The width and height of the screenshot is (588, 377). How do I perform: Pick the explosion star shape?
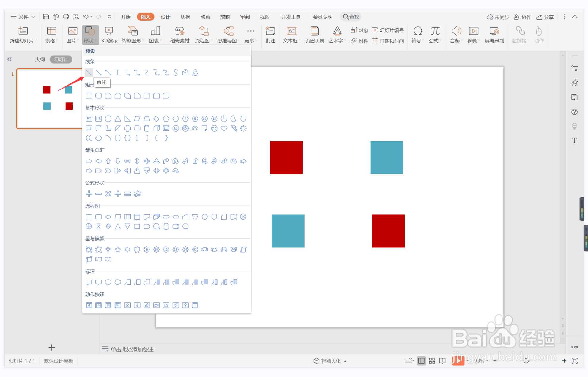click(x=89, y=250)
